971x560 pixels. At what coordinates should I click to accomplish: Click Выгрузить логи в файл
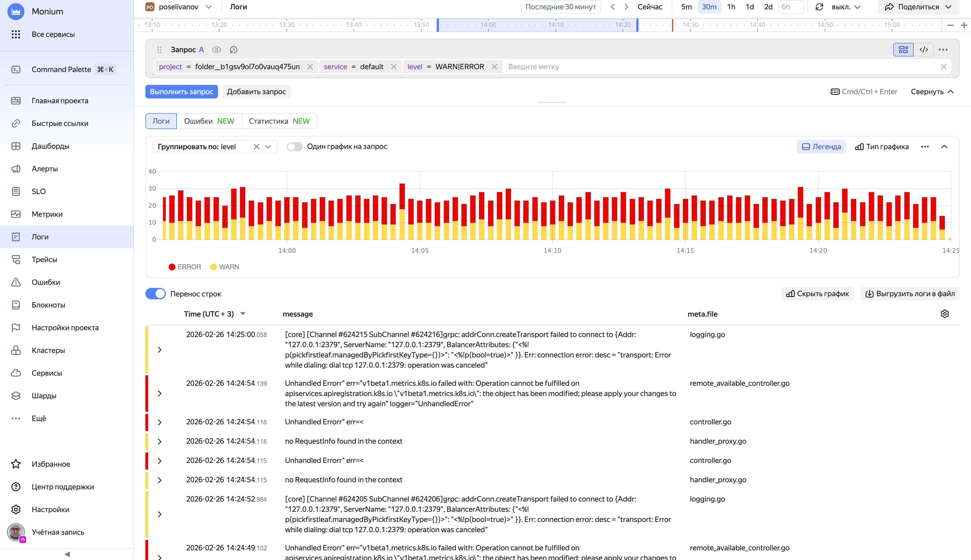[x=910, y=293]
